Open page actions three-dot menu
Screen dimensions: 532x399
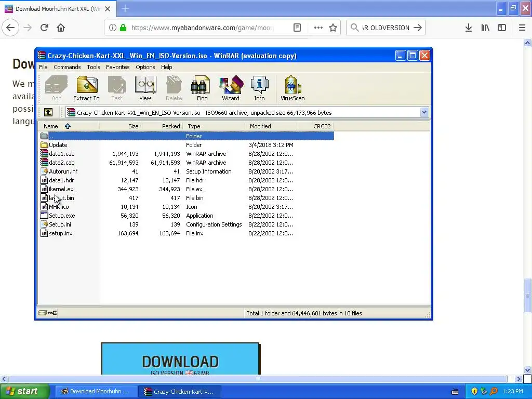[x=318, y=28]
